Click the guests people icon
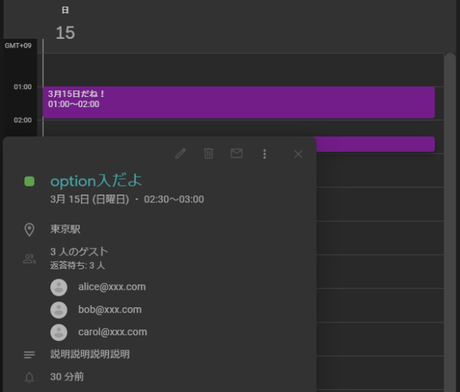This screenshot has height=392, width=460. point(29,259)
